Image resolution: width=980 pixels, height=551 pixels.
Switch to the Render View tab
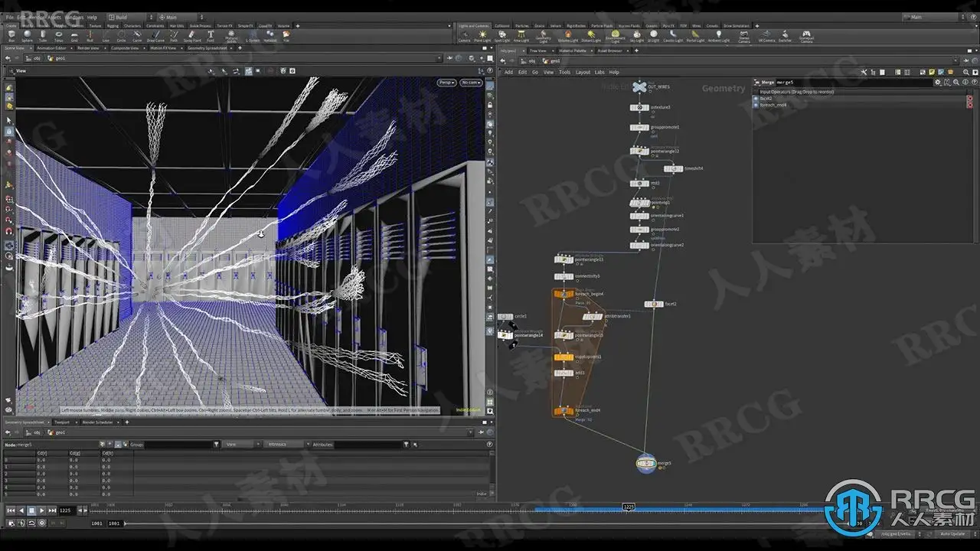coord(88,47)
